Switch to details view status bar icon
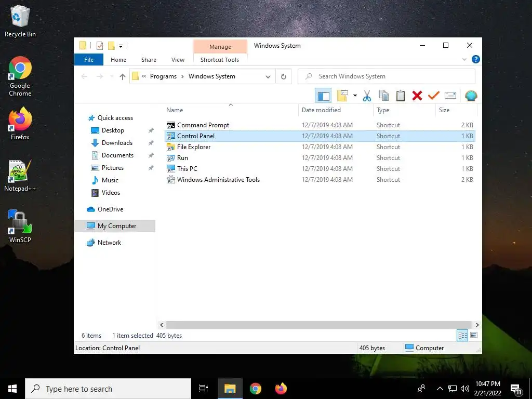This screenshot has height=399, width=532. 463,336
